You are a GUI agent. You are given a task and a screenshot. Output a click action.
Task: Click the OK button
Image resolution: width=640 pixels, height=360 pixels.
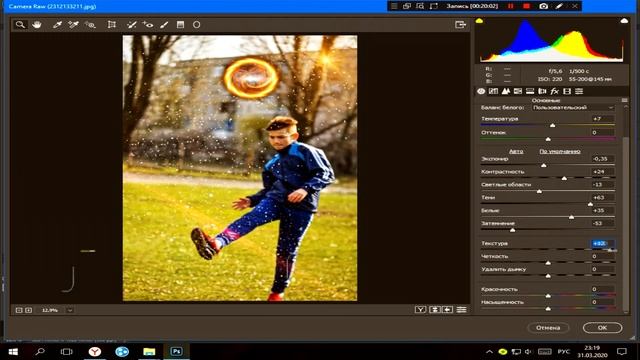click(602, 328)
